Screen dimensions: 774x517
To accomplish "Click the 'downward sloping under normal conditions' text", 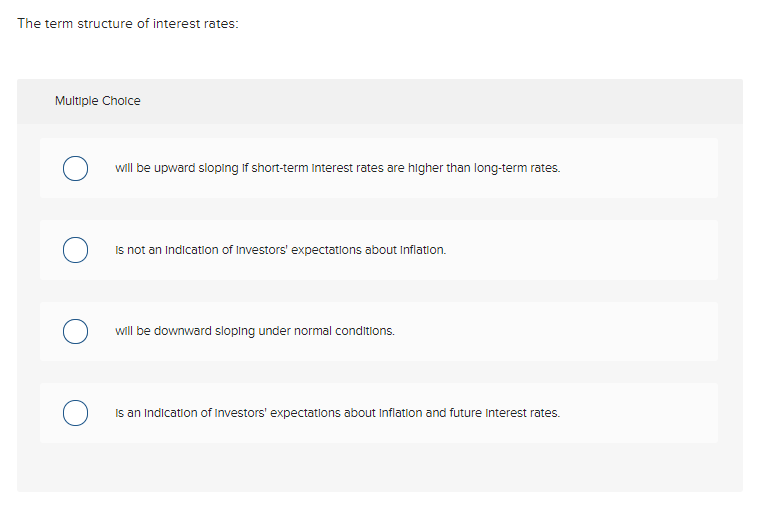I will click(255, 331).
